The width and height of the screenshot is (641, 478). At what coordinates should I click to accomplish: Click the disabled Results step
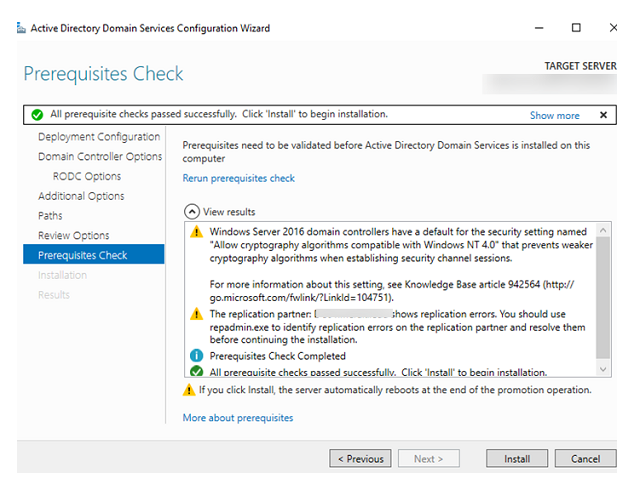(x=54, y=295)
